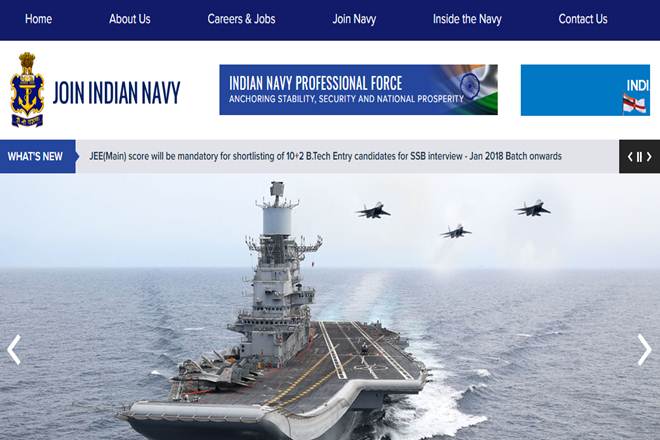Viewport: 660px width, 440px height.
Task: Advance to next carousel slide arrow
Action: coord(644,349)
